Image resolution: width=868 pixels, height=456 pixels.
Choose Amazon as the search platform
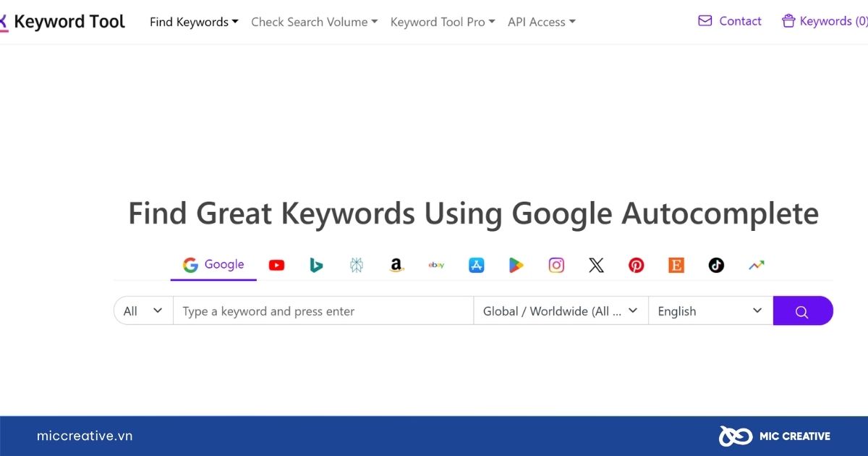pos(396,265)
